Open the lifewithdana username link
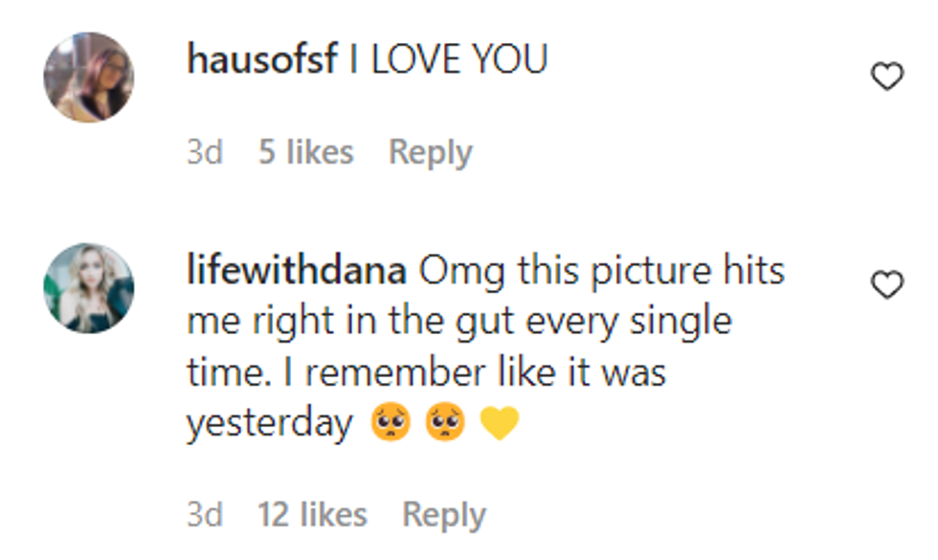Screen dimensions: 938x560 tap(297, 271)
